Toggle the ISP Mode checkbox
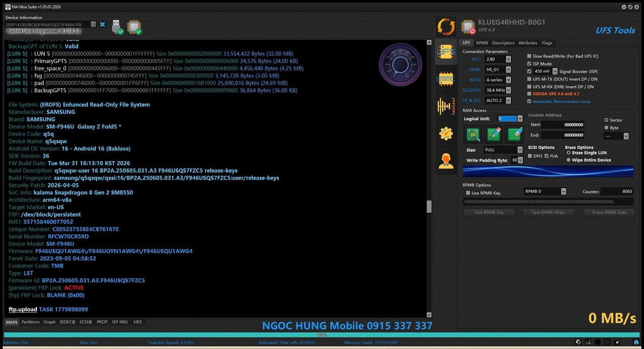This screenshot has width=644, height=349. tap(529, 63)
